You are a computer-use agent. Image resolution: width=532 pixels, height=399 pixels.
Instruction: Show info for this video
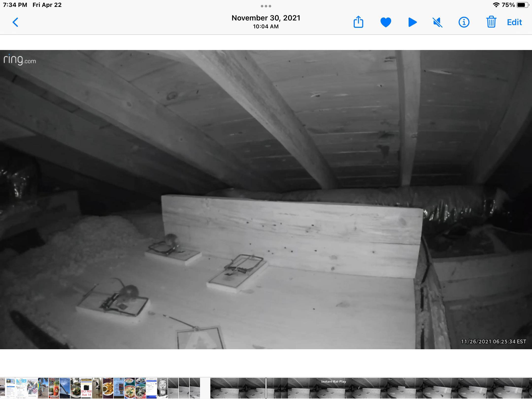(x=464, y=22)
